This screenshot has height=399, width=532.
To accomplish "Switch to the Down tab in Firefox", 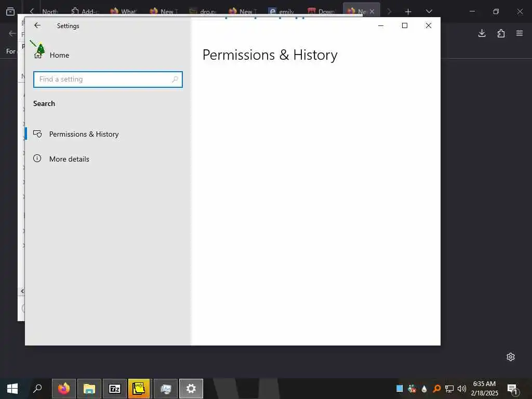I will point(321,11).
